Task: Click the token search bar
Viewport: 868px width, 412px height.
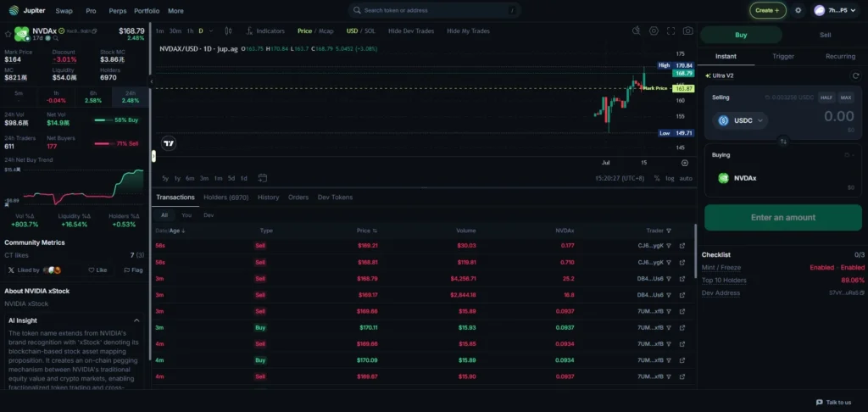Action: [435, 10]
